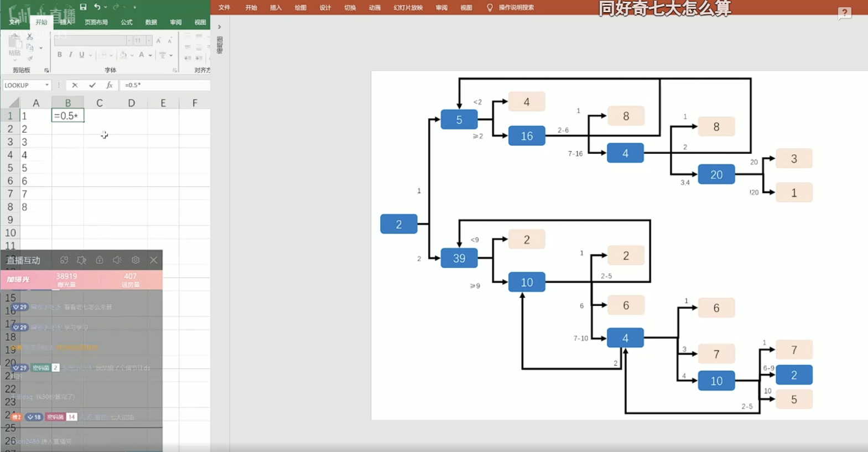The width and height of the screenshot is (868, 452).
Task: Open the Insert Function fx dialog
Action: pyautogui.click(x=110, y=85)
